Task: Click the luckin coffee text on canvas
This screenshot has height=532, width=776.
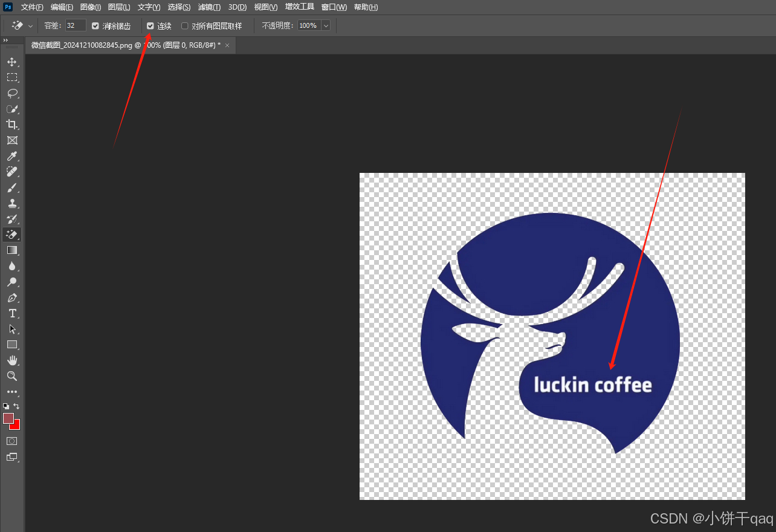Action: (x=593, y=384)
